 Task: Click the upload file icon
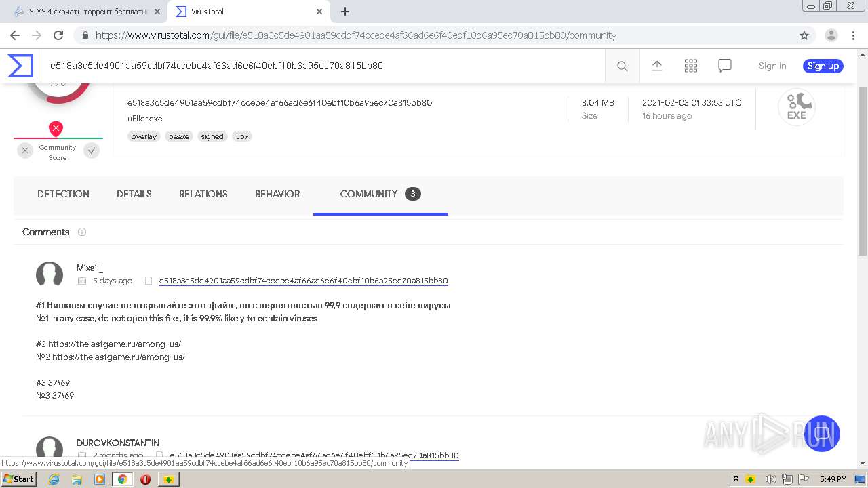tap(656, 66)
